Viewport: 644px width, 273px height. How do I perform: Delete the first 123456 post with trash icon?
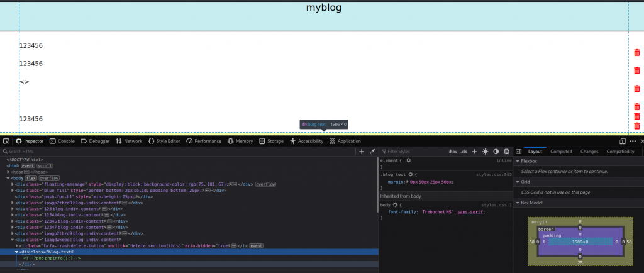tap(636, 53)
